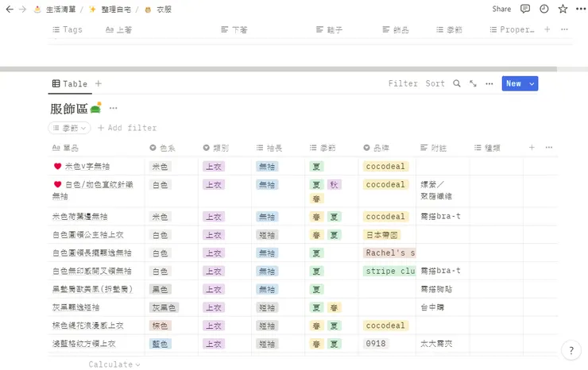
Task: Open the comments icon in top bar
Action: click(x=525, y=9)
